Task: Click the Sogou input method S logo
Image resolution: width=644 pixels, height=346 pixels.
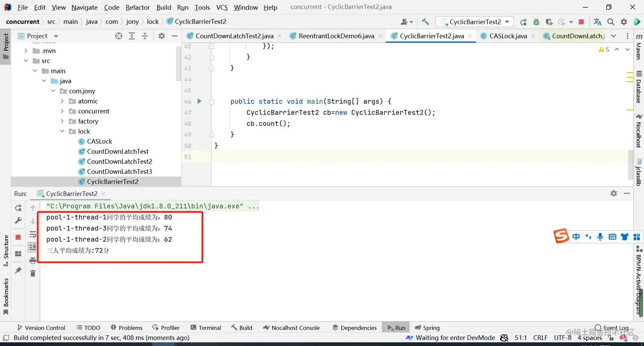Action: click(x=561, y=236)
